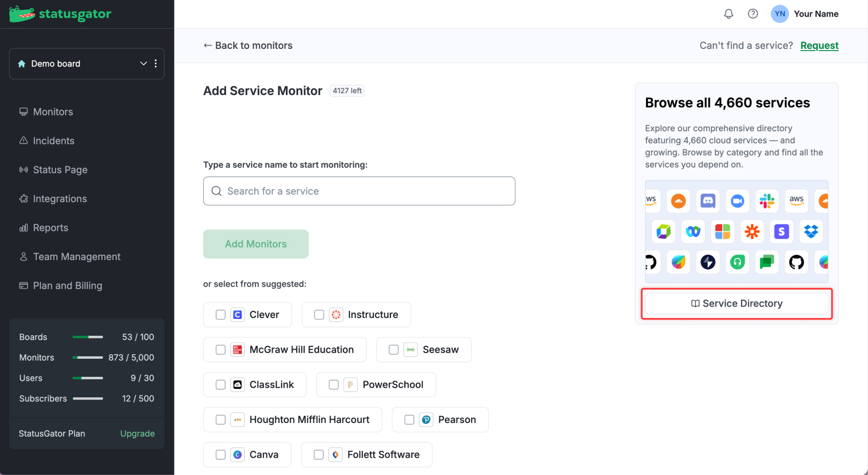Open the Reports section
868x475 pixels.
coord(44,228)
